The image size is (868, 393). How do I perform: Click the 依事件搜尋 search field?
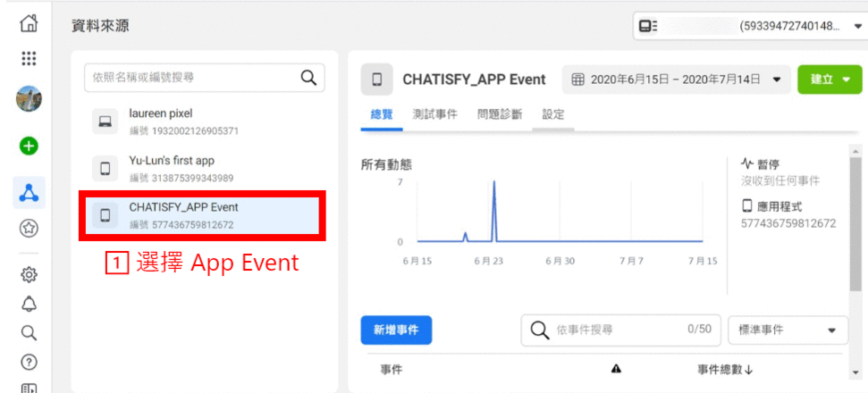pos(617,330)
